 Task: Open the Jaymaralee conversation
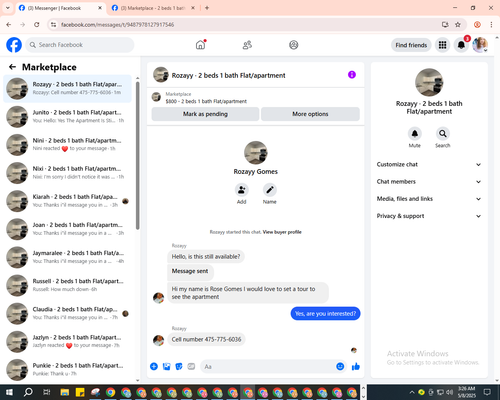pos(67,257)
